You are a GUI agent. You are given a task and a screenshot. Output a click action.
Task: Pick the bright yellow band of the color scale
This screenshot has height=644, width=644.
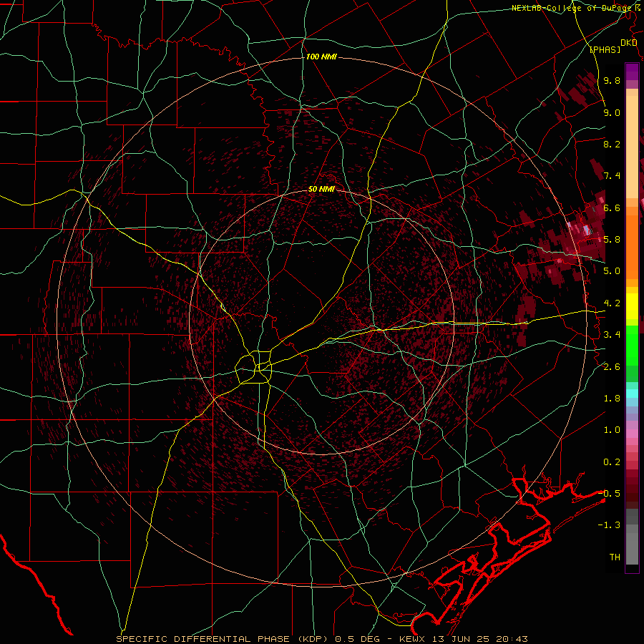[x=632, y=306]
